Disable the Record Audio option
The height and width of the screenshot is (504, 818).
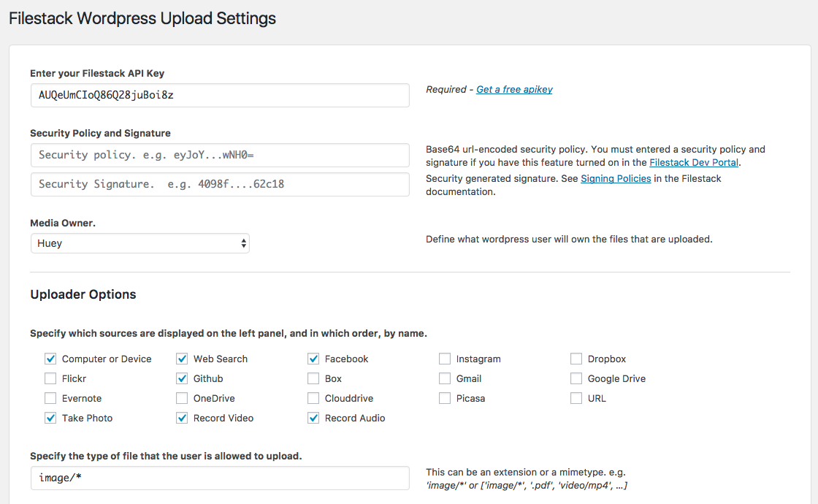313,418
